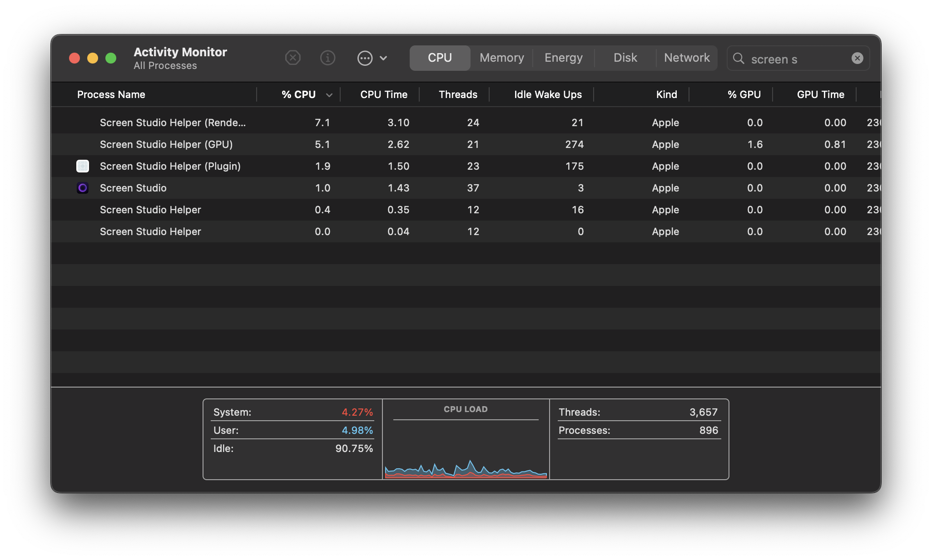Screen dimensions: 932x560
Task: Click the Screen Studio purple app icon
Action: 83,188
